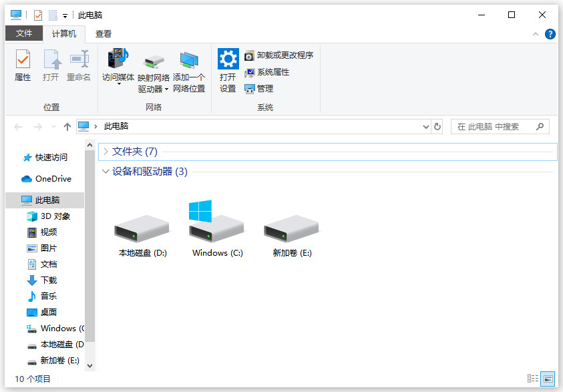Switch to the 查看 (View) ribbon tab
Image resolution: width=563 pixels, height=392 pixels.
[104, 34]
